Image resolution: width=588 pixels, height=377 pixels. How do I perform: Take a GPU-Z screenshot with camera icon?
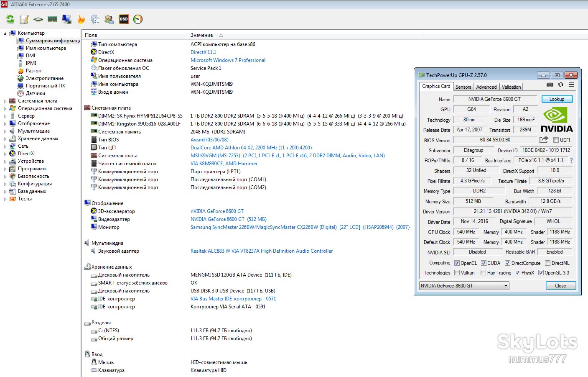tap(550, 85)
